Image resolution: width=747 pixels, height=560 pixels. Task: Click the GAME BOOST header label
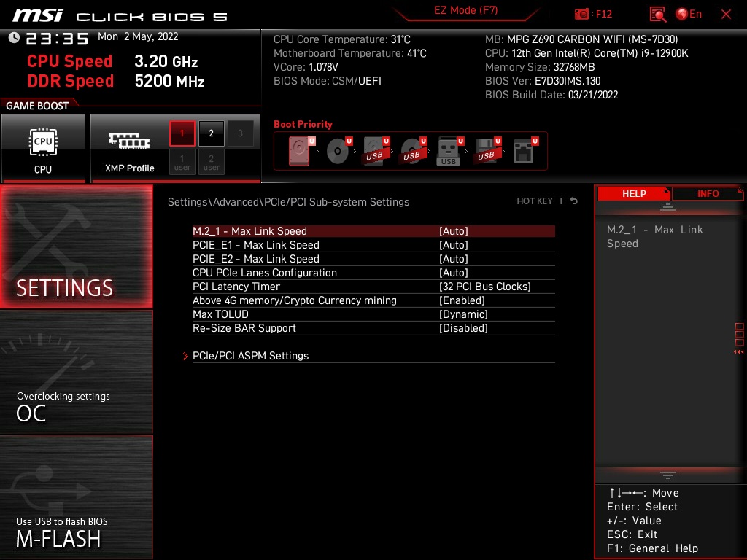(x=37, y=106)
